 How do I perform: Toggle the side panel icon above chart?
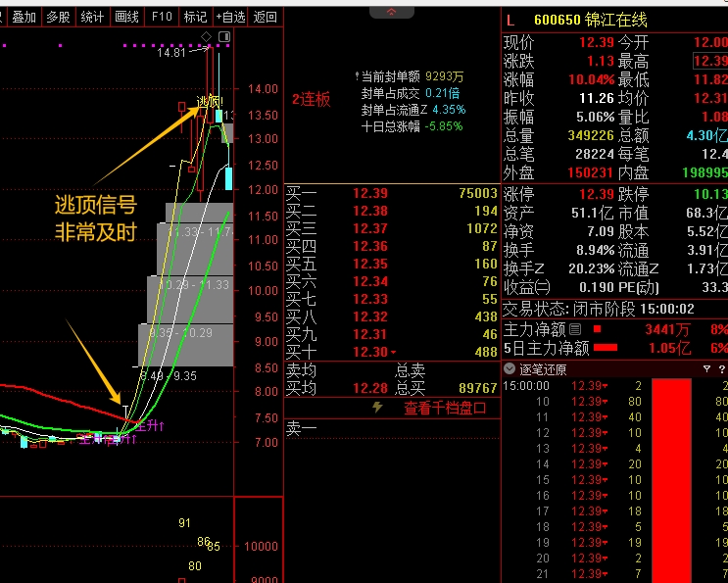[x=224, y=36]
